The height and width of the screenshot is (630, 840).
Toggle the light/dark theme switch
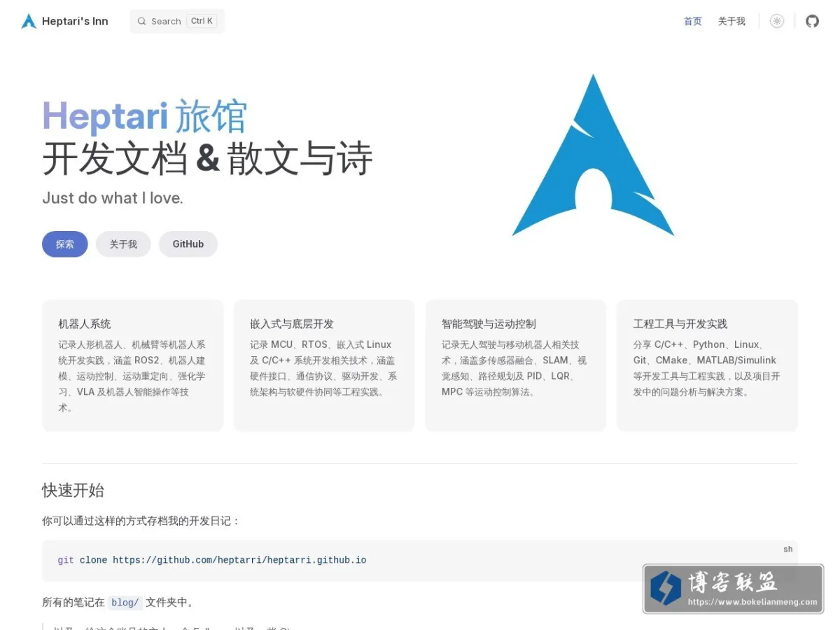(x=777, y=21)
